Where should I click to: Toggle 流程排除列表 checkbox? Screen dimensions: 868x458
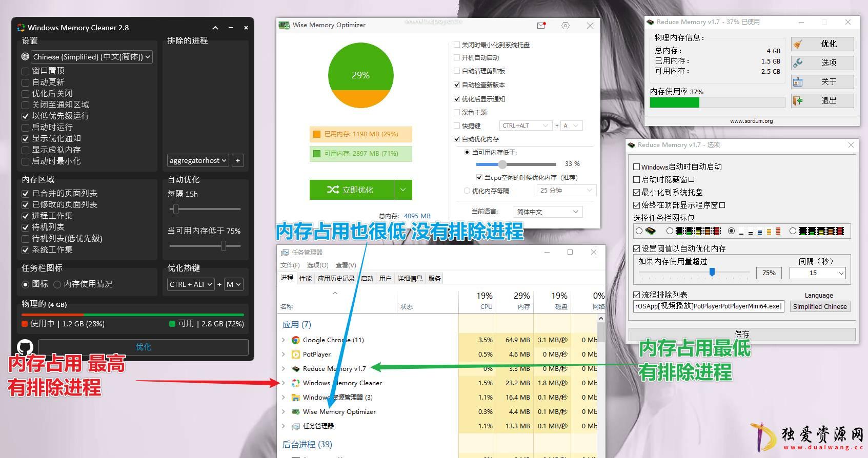(x=637, y=295)
